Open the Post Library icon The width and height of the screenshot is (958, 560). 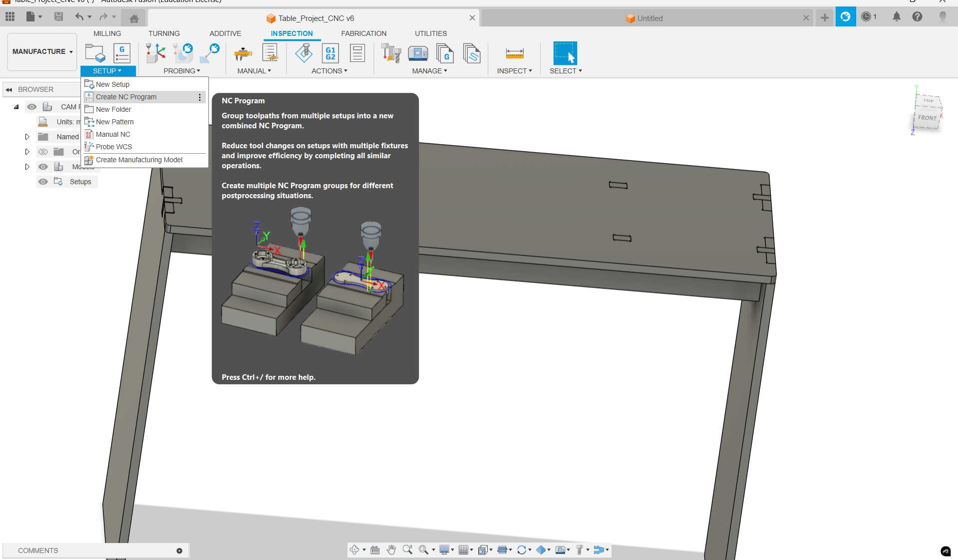click(x=445, y=53)
